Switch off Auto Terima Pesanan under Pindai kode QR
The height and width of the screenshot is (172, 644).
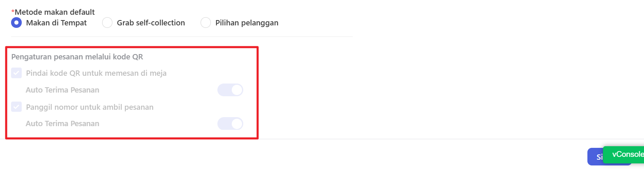230,90
